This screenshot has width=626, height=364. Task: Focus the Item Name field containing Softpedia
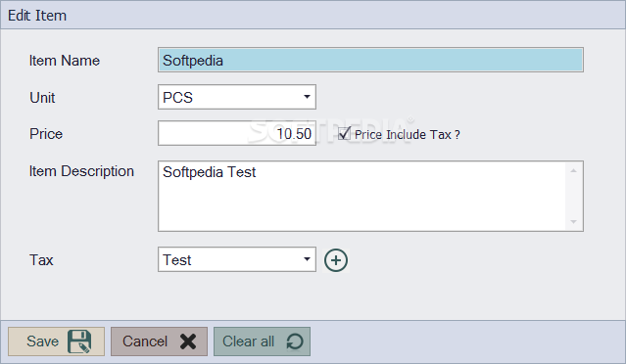370,60
